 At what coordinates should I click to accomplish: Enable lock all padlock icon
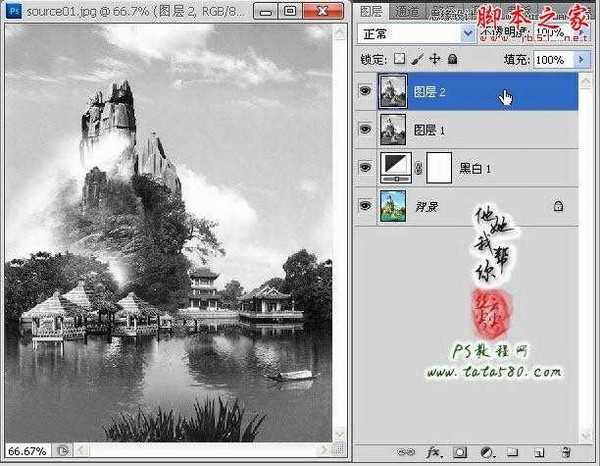tap(453, 59)
